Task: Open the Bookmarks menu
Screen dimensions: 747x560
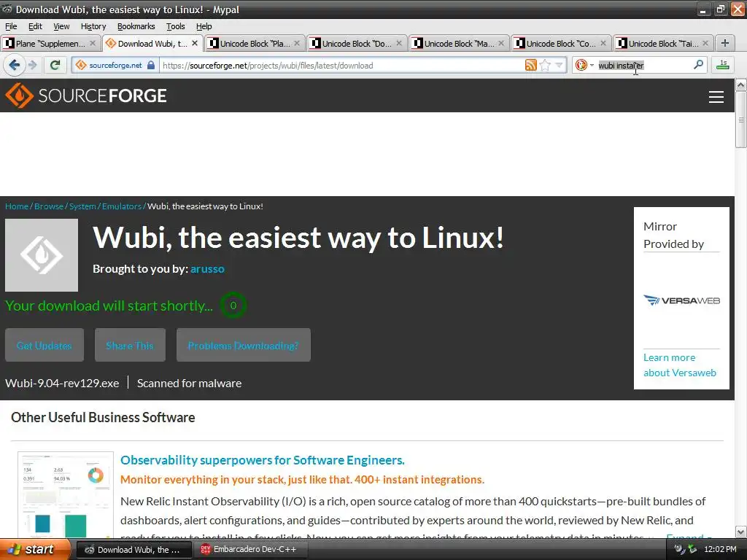Action: click(x=136, y=26)
